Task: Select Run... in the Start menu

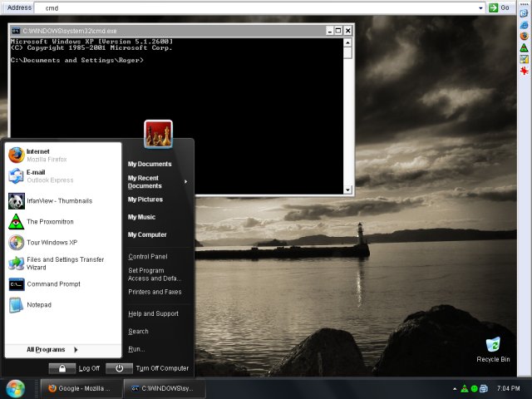Action: [x=136, y=349]
